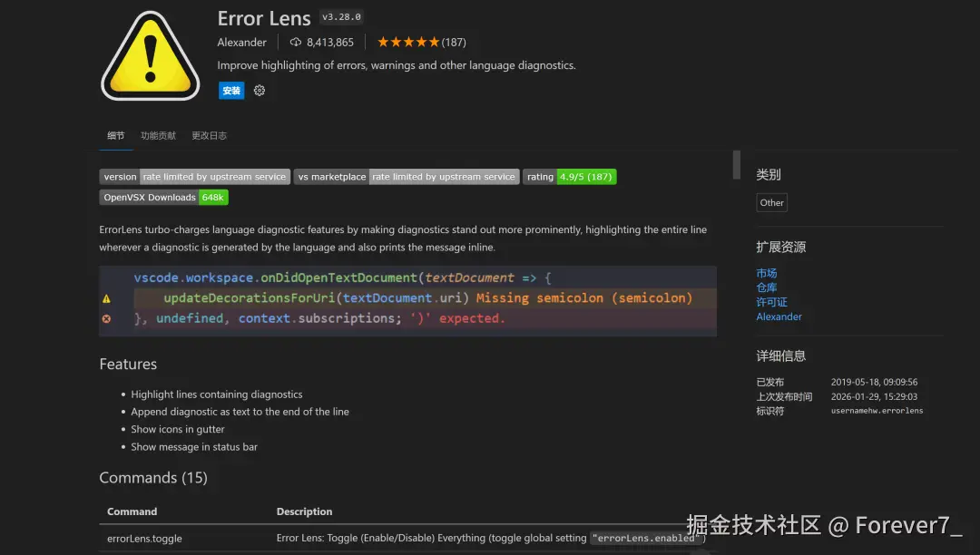Click the OpenVSX Downloads 648k badge
The height and width of the screenshot is (555, 980).
tap(163, 198)
